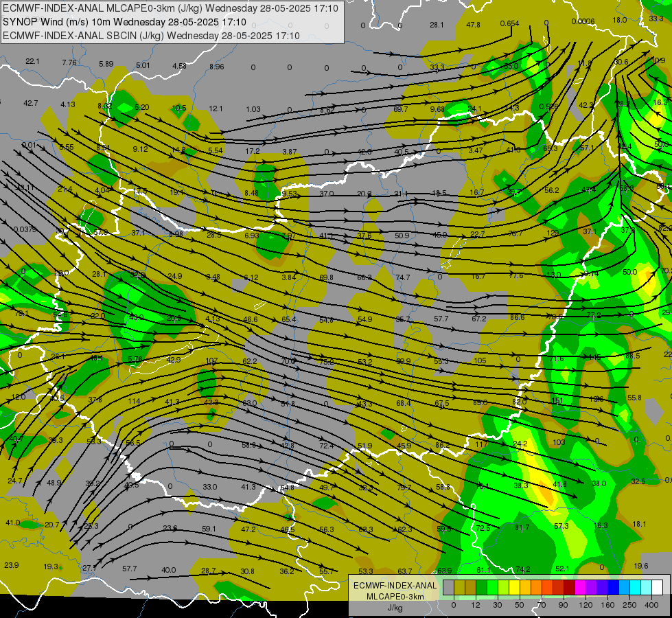Click the map value '88.5'
Image resolution: width=672 pixels, height=618 pixels.
(x=633, y=356)
